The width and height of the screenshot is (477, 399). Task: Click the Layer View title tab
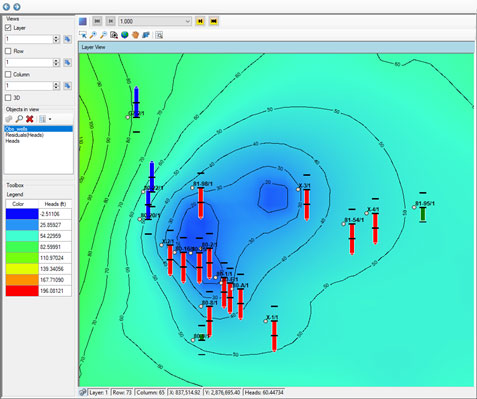93,47
